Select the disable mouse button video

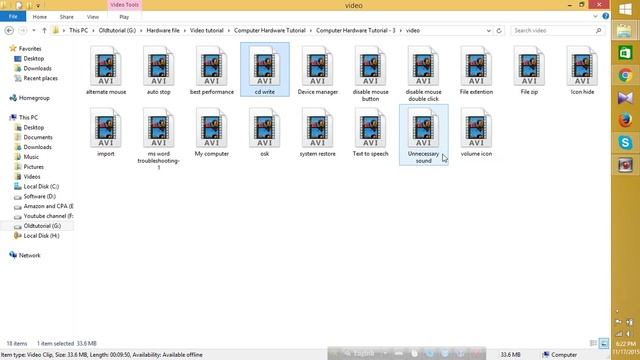point(371,73)
